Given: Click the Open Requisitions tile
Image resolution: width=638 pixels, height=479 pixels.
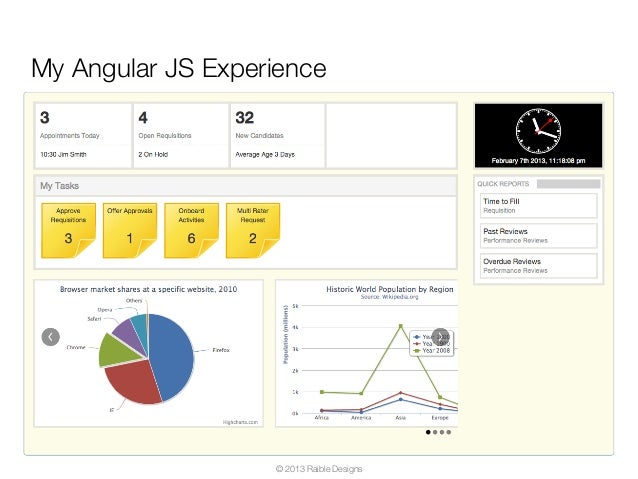Looking at the screenshot, I should (x=181, y=136).
